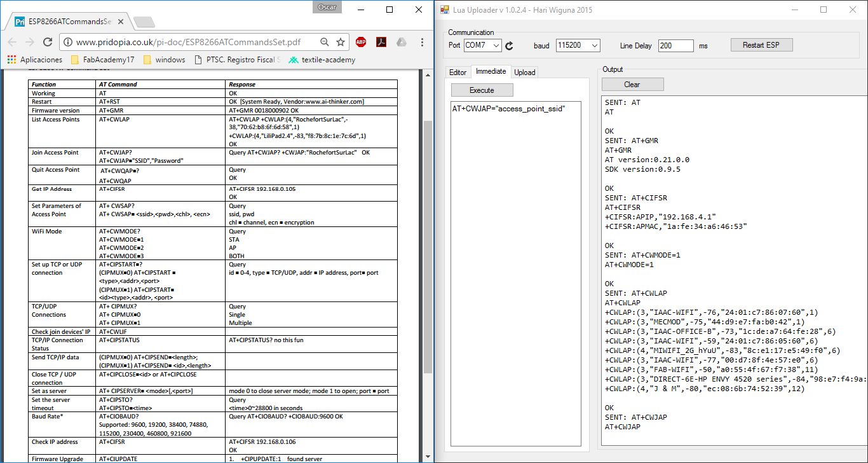Switch to the Editor tab

coord(458,73)
